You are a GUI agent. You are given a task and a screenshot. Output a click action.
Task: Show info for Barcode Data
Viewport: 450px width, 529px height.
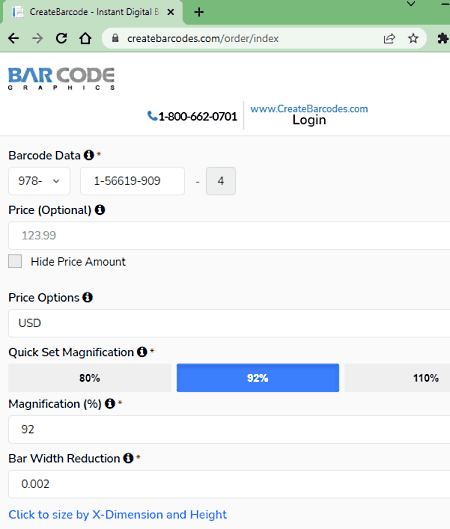(x=89, y=155)
